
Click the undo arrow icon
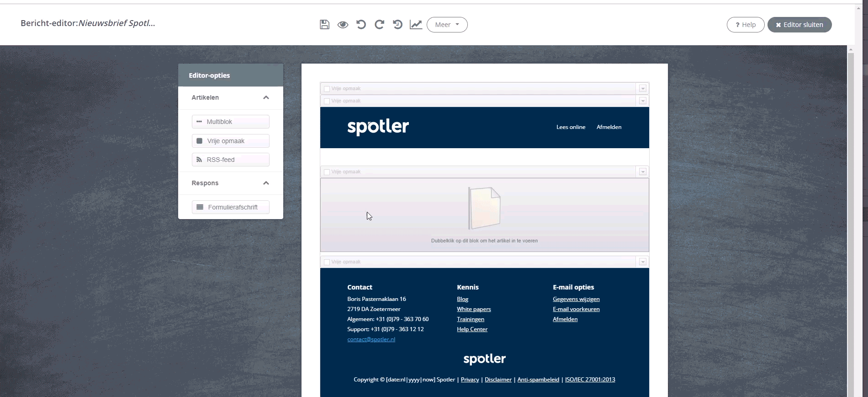[x=361, y=25]
